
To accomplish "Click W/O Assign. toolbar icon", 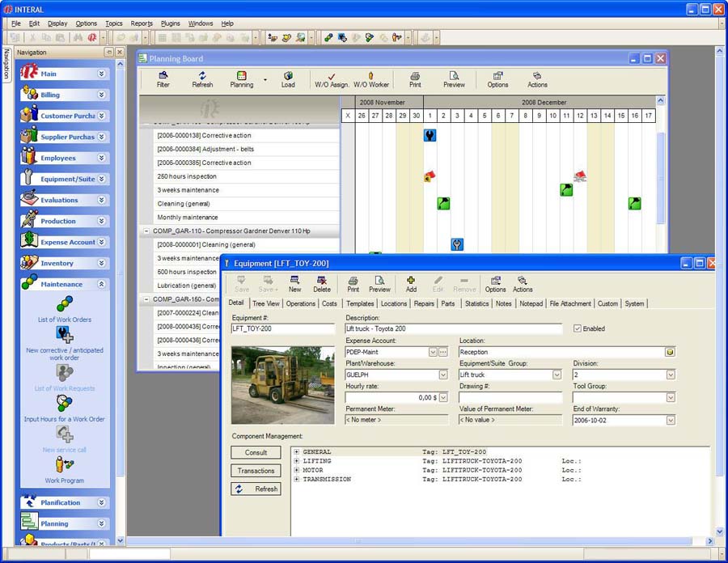I will pyautogui.click(x=332, y=80).
